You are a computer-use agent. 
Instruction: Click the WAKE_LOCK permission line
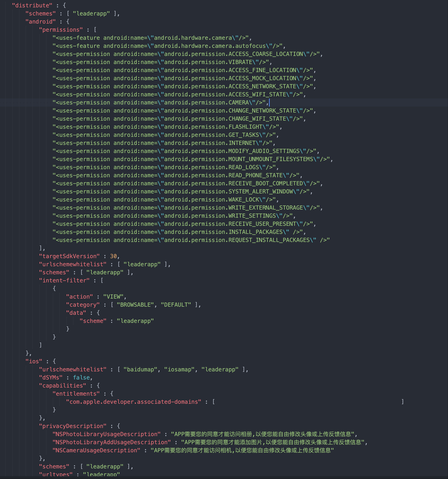point(165,200)
